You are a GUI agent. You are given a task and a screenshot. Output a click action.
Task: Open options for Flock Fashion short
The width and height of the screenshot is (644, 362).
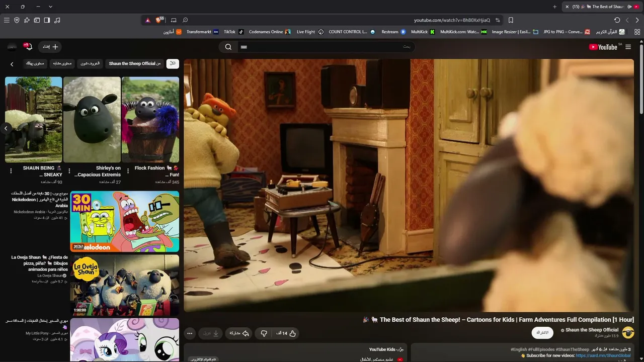[x=128, y=171]
